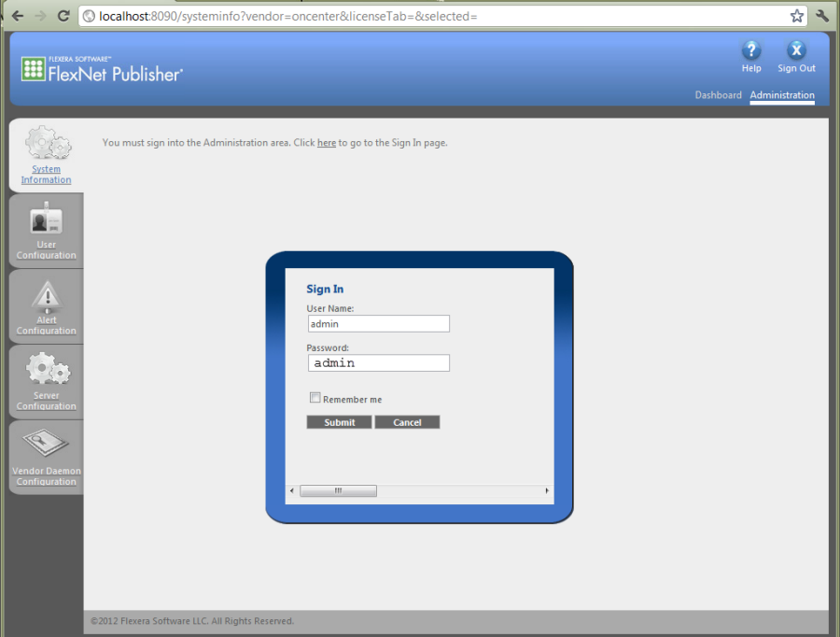
Task: Click the FlexNet Publisher logo
Action: coord(102,70)
